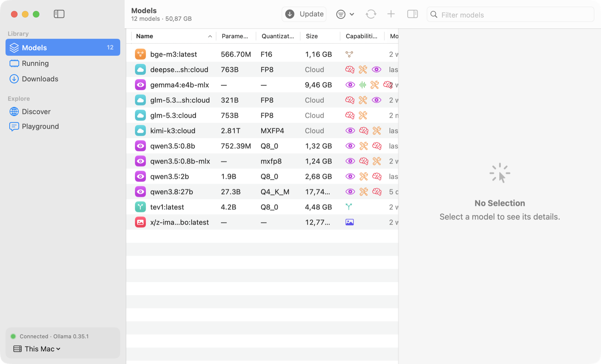
Task: Click the Update button
Action: (x=304, y=14)
